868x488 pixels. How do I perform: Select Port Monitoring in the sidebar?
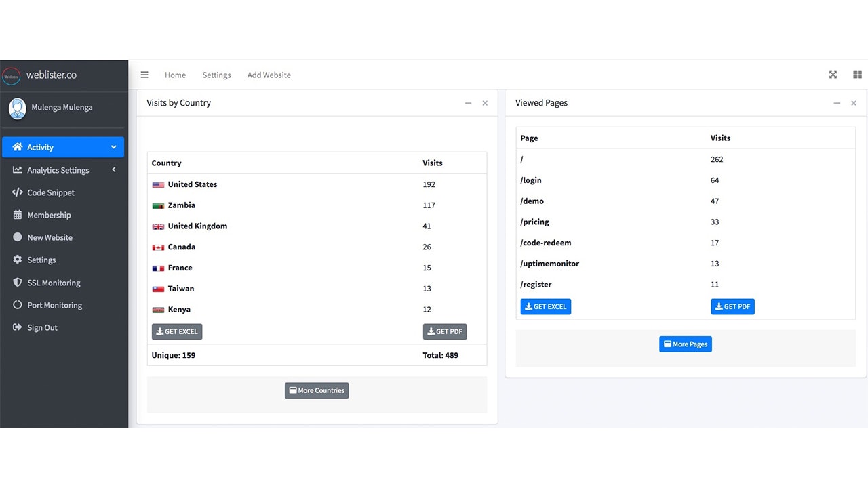pos(54,305)
